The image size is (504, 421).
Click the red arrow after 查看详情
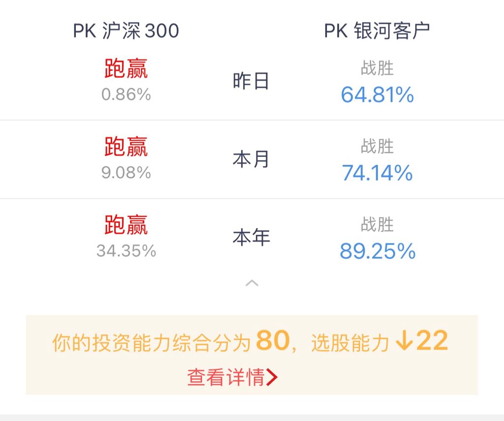272,378
